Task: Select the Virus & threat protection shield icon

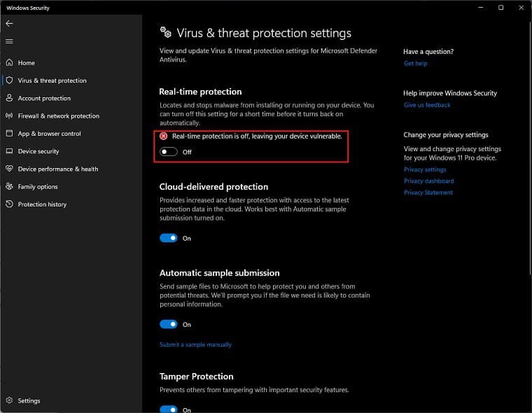Action: tap(10, 80)
